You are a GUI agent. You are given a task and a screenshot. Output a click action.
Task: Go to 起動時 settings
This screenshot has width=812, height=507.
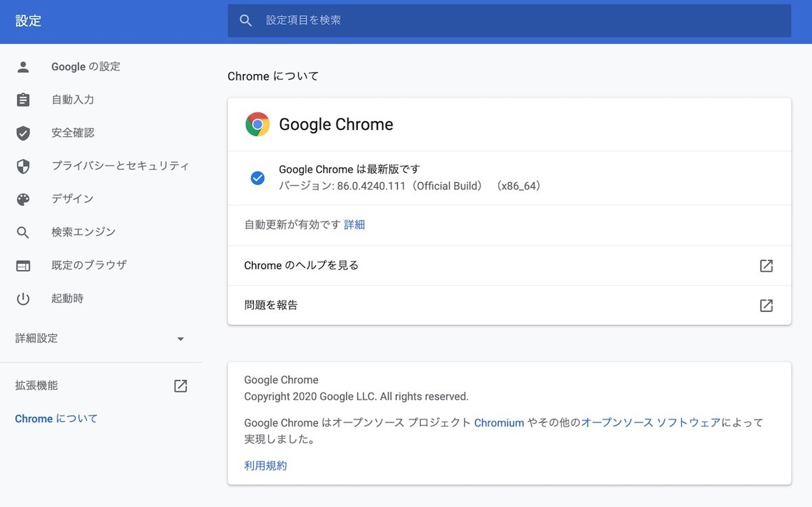[68, 299]
